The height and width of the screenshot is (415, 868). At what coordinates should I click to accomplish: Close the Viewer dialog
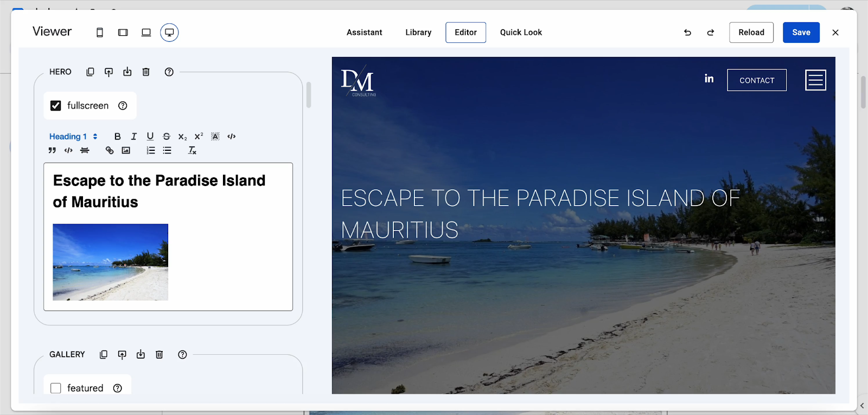(835, 33)
